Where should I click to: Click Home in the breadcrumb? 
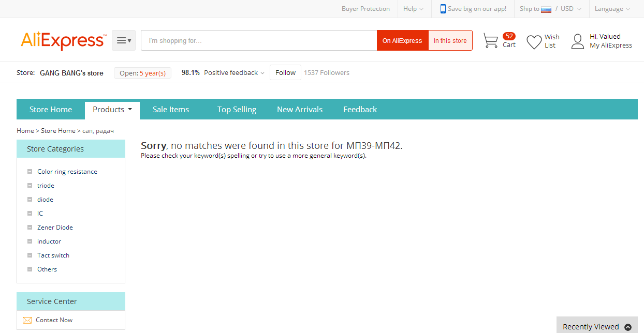(25, 131)
